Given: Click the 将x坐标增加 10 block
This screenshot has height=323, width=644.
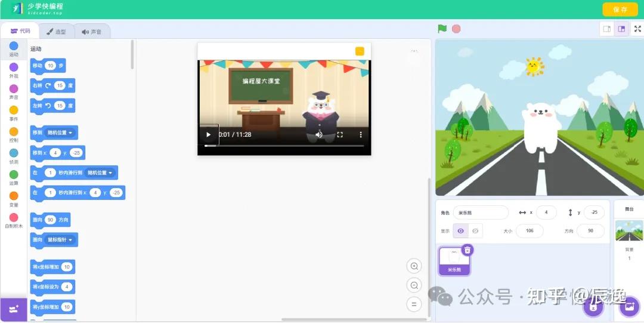Looking at the screenshot, I should (x=52, y=267).
